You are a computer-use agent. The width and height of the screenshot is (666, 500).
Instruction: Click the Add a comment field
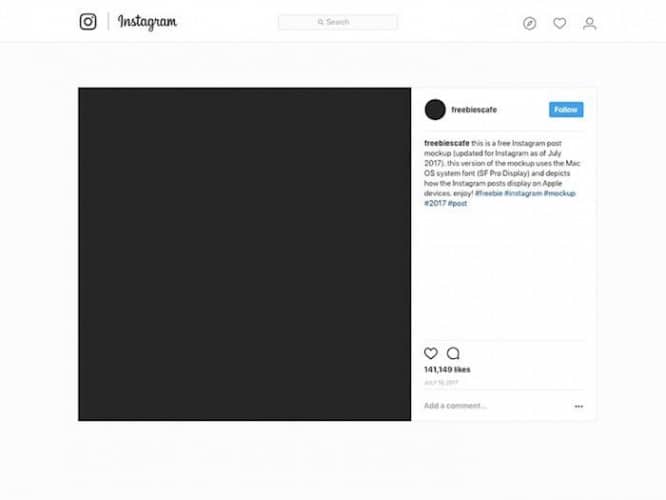click(497, 406)
